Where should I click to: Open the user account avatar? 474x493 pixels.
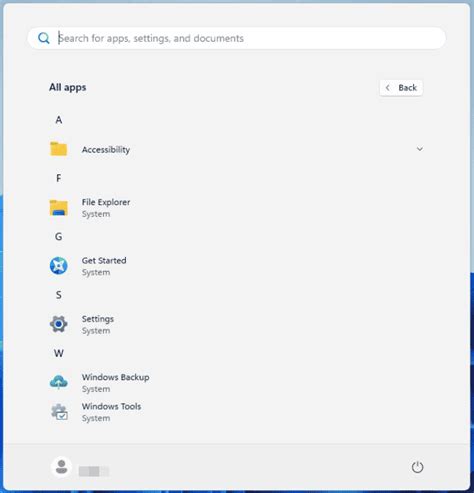[x=61, y=467]
